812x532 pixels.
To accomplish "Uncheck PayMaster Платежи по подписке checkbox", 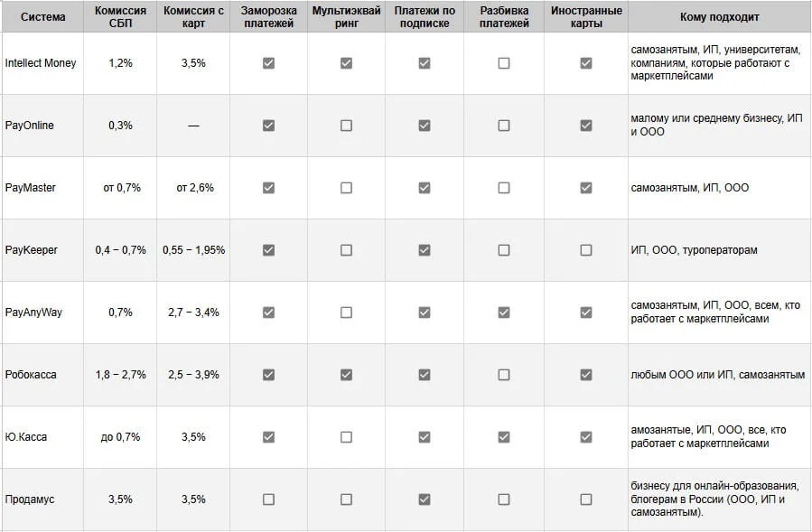I will tap(425, 188).
